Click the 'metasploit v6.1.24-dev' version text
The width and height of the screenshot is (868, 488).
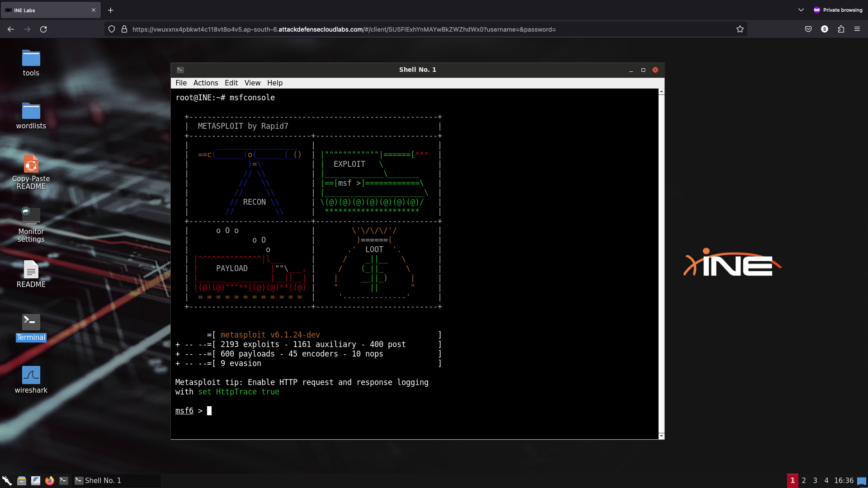[x=270, y=335]
